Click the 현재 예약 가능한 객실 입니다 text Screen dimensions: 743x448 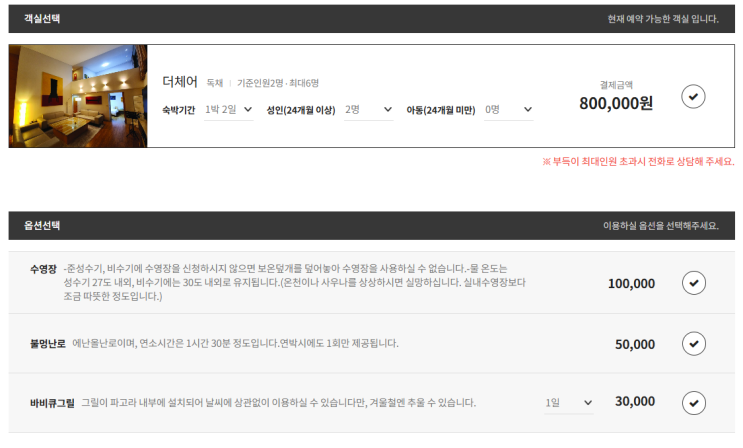pos(663,19)
